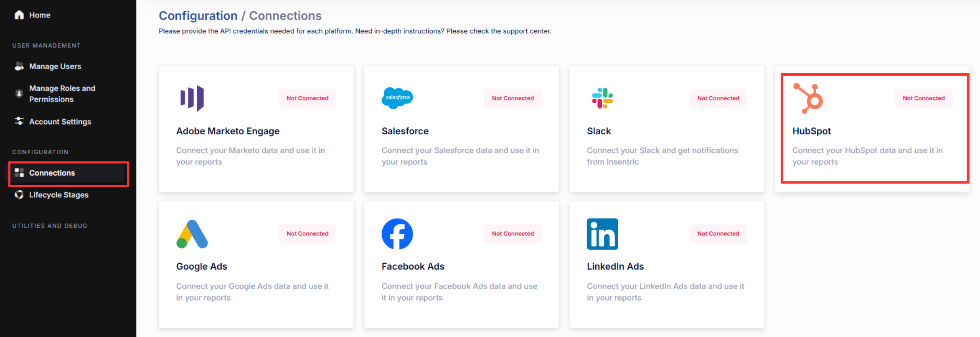
Task: Click the Salesforce Not Connected badge
Action: (513, 98)
